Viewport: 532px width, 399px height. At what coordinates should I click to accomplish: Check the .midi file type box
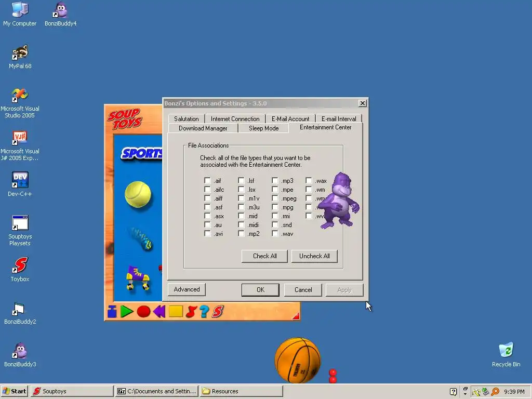(241, 224)
